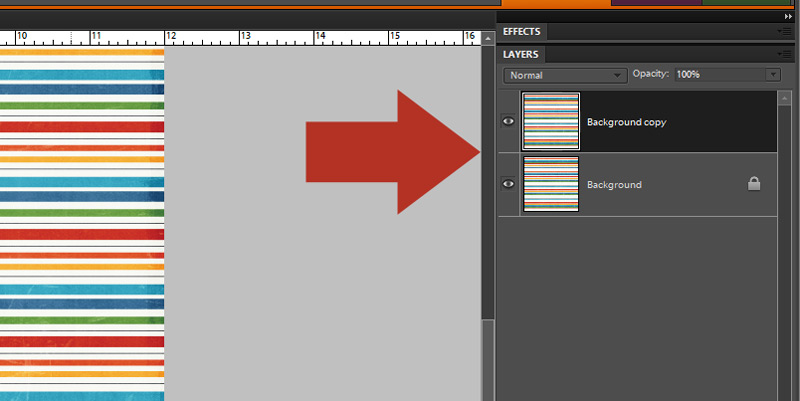Hide the Background copy layer
The width and height of the screenshot is (800, 401).
click(x=508, y=121)
